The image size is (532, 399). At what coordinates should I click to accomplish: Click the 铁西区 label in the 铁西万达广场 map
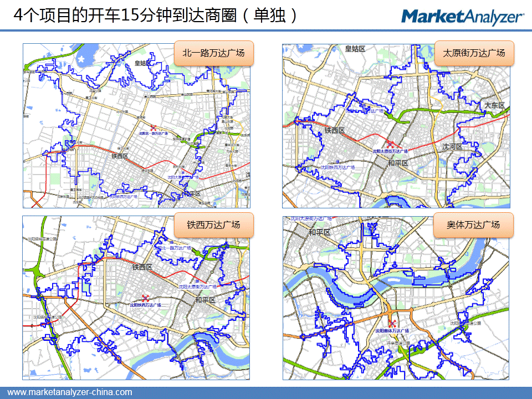[142, 267]
